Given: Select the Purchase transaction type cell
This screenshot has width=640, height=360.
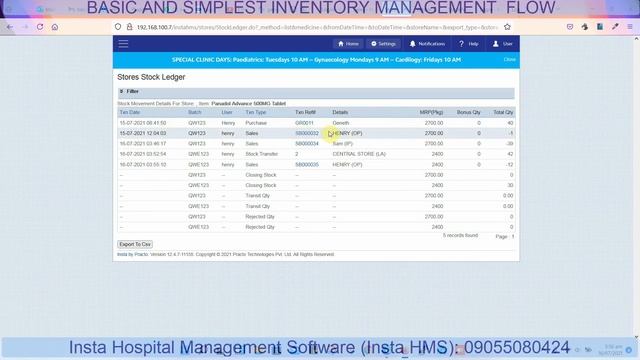Looking at the screenshot, I should (x=256, y=123).
